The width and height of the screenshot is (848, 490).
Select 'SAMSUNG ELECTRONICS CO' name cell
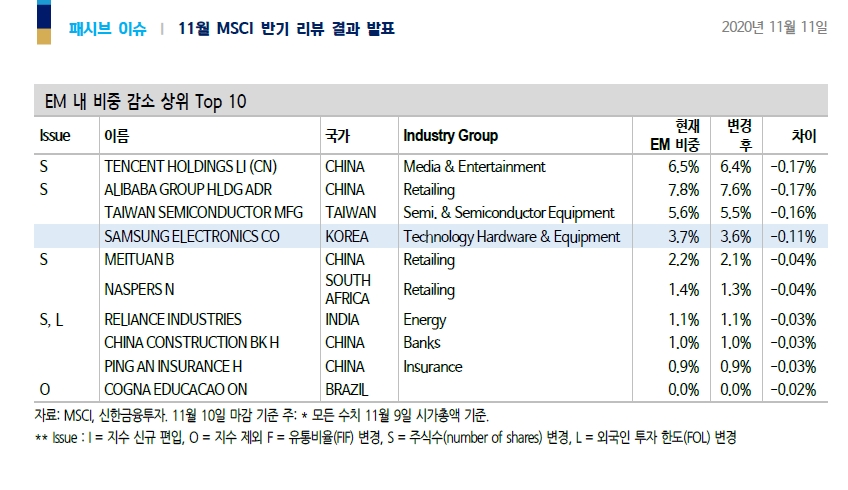click(x=192, y=236)
